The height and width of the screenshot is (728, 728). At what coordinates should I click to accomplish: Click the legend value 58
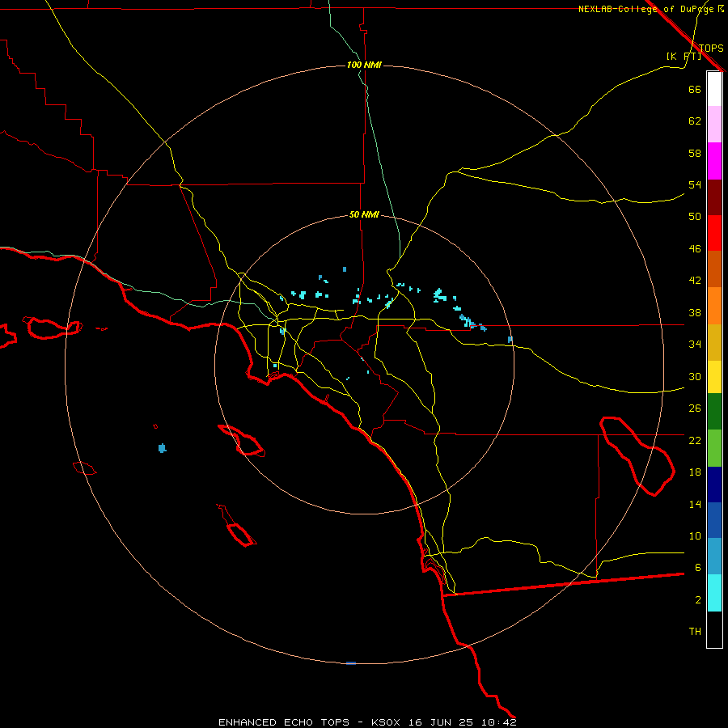695,153
